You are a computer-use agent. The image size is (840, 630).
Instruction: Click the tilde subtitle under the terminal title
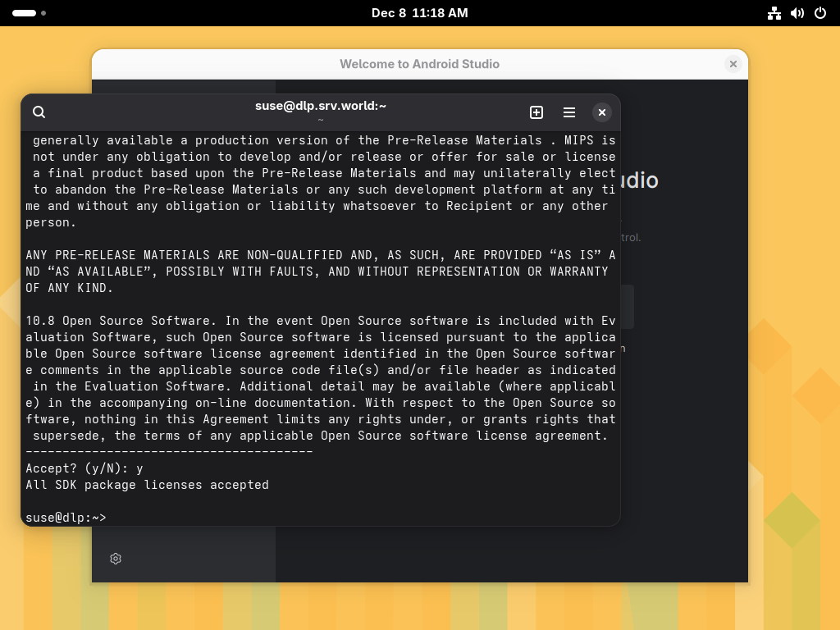click(320, 120)
